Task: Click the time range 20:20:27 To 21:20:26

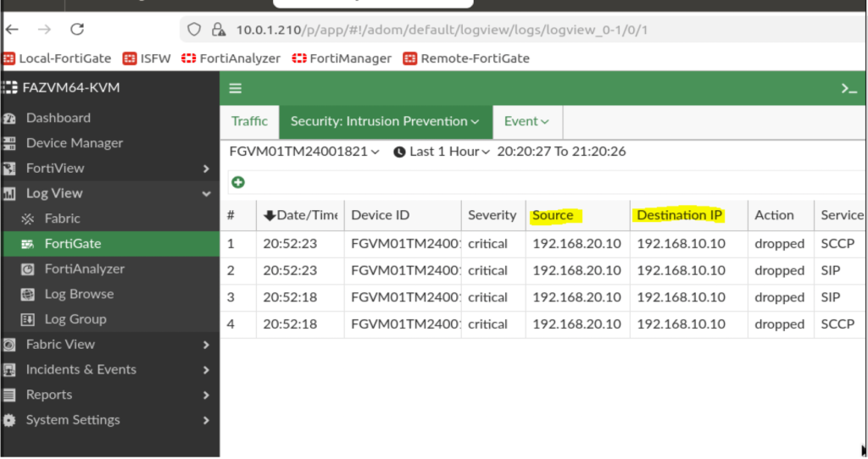Action: pos(561,152)
